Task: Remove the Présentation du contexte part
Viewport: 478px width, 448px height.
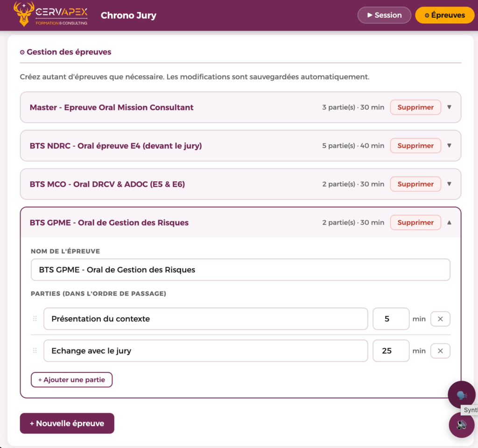Action: coord(440,319)
